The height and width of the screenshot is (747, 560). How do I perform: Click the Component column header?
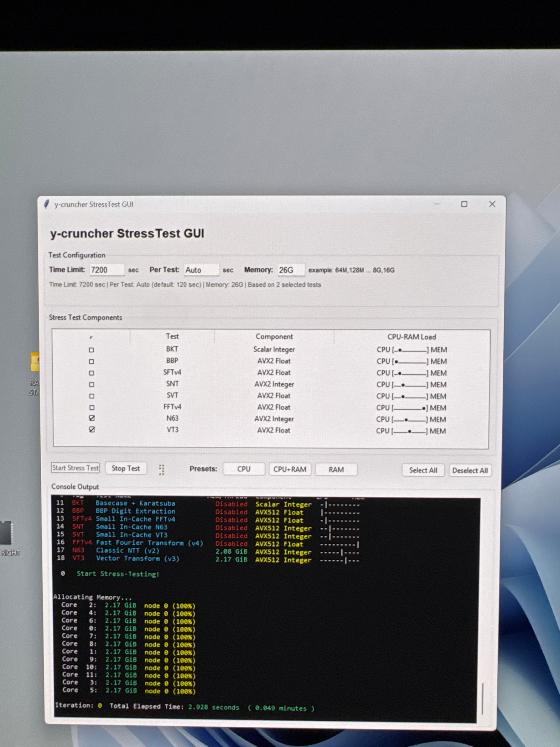274,336
